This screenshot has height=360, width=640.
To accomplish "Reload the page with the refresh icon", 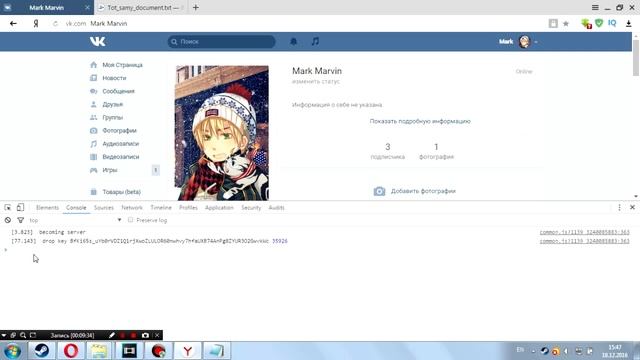I will coord(55,24).
